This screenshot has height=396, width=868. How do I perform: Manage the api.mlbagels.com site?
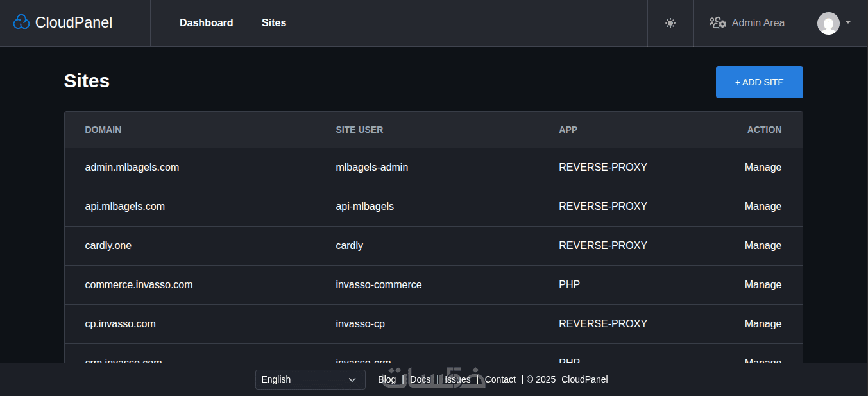click(763, 207)
